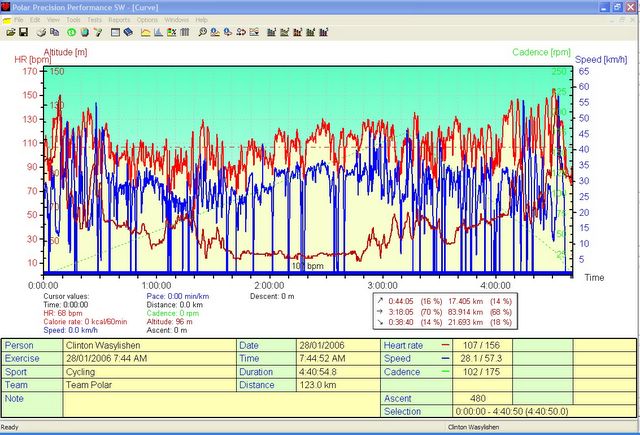The height and width of the screenshot is (435, 640).
Task: Print the curve using the printer icon
Action: 41,32
